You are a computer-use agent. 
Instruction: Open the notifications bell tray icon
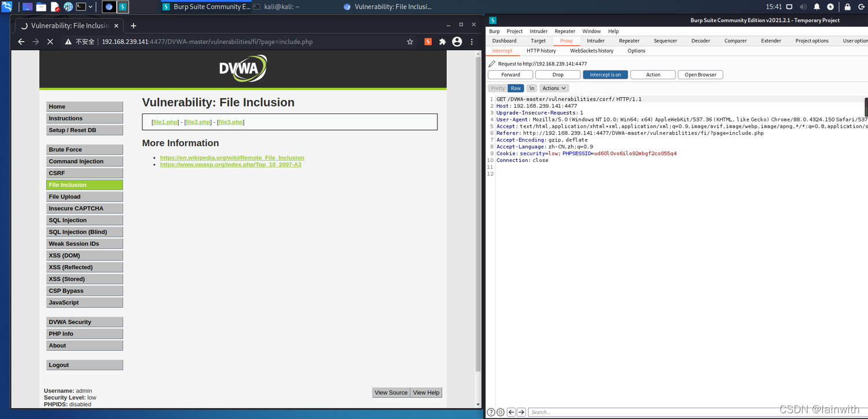816,7
